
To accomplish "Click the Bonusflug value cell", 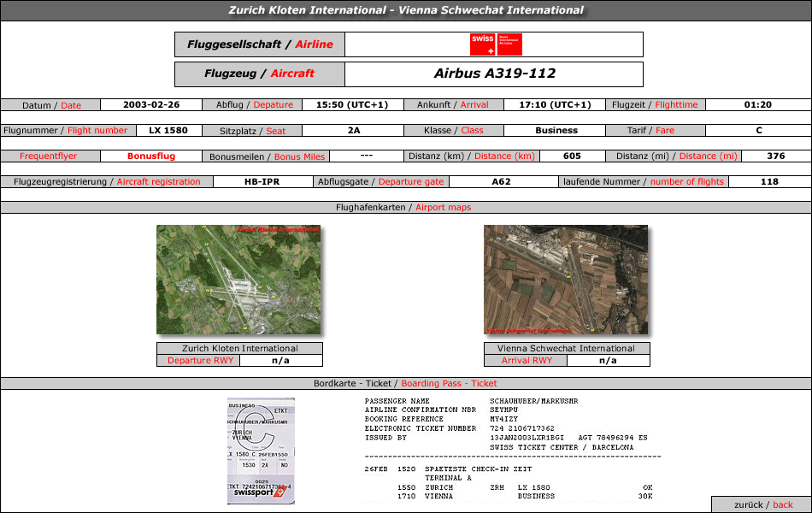I will pos(151,156).
